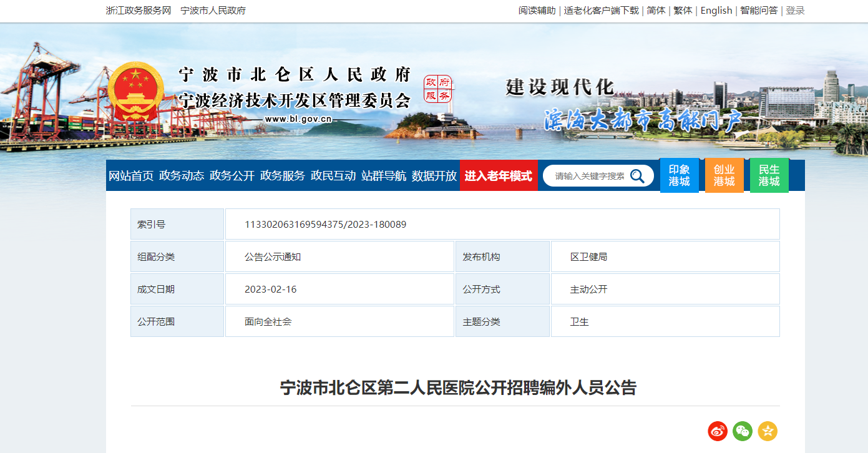Click the keyword search input field
Image resolution: width=868 pixels, height=453 pixels.
(x=590, y=176)
